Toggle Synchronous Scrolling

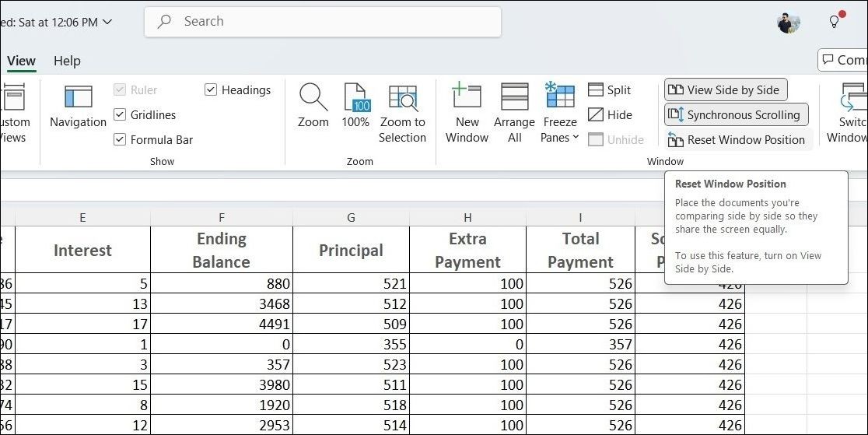[x=737, y=114]
